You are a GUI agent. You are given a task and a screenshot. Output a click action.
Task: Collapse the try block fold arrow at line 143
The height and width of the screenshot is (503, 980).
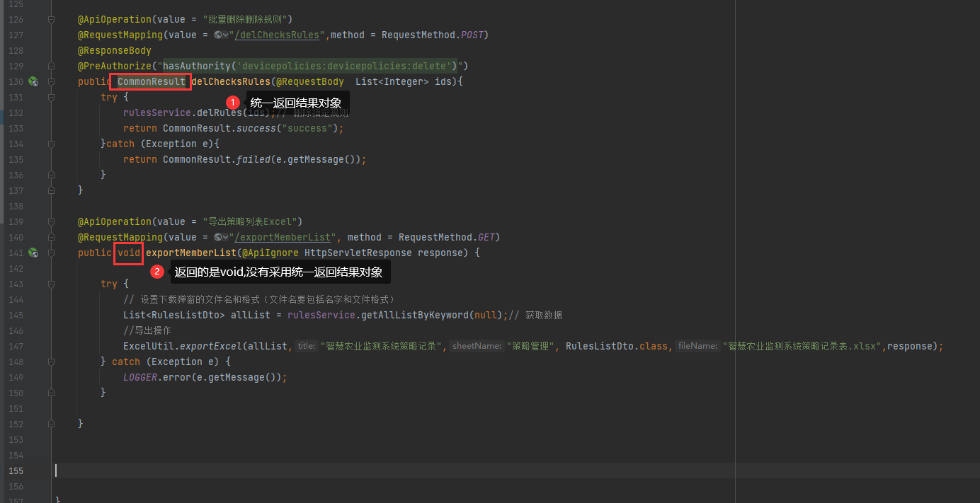point(50,284)
